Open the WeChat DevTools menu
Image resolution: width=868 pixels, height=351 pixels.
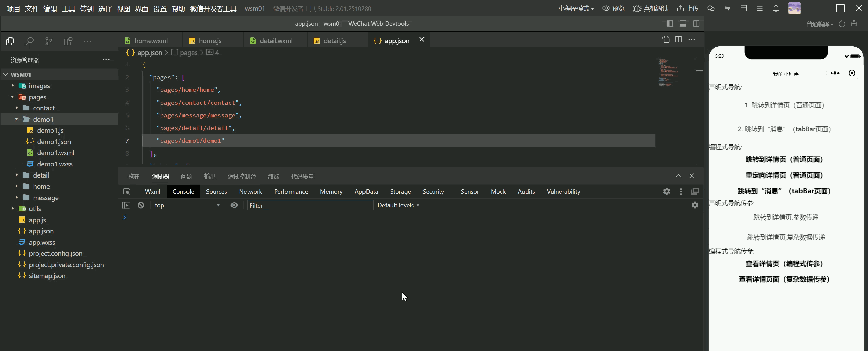pyautogui.click(x=213, y=8)
